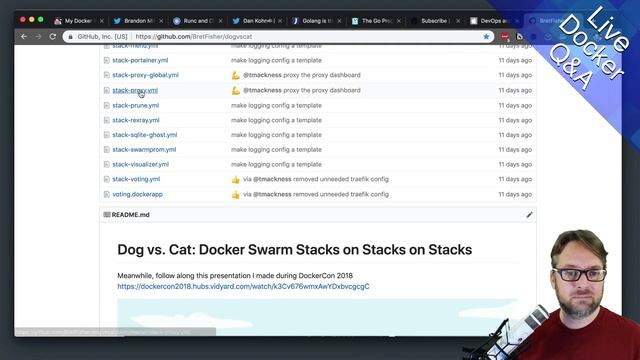Close the My Docker tab

pyautogui.click(x=102, y=21)
